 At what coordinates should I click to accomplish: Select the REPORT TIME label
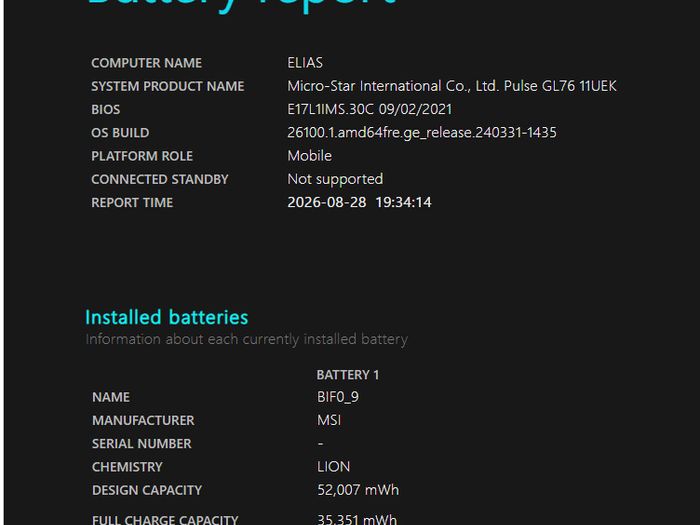pos(132,202)
